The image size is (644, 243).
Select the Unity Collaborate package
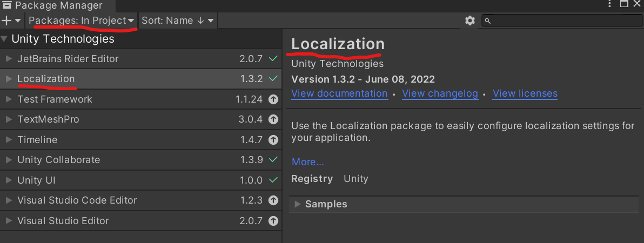(141, 160)
